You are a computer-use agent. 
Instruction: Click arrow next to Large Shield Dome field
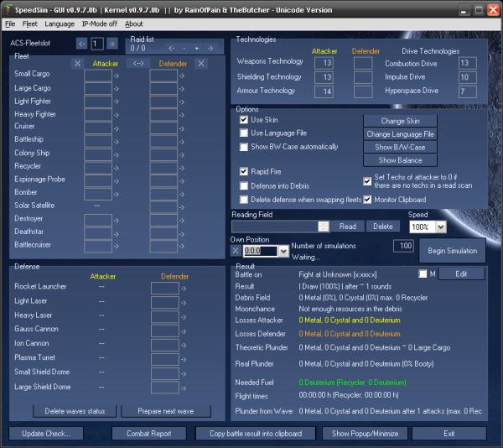(184, 388)
